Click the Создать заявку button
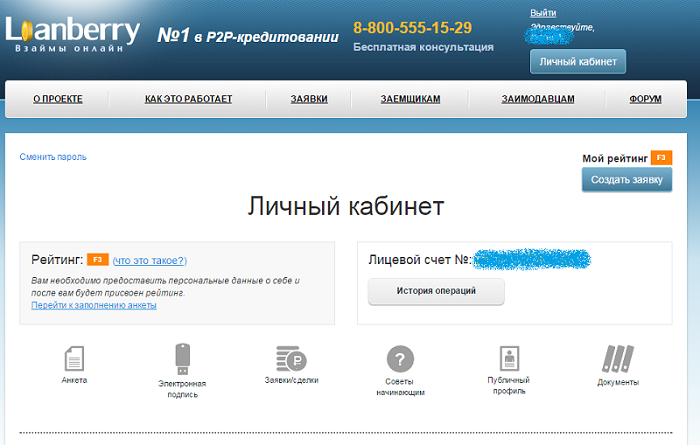 (x=627, y=180)
